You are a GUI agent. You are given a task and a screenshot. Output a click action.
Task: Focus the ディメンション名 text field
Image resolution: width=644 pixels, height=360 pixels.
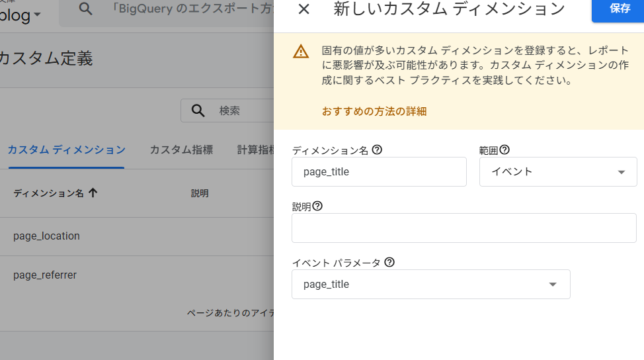[x=379, y=171]
